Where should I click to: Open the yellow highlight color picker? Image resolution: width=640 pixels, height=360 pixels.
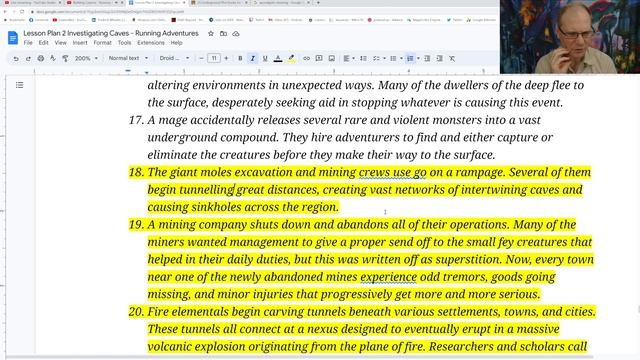coord(291,59)
